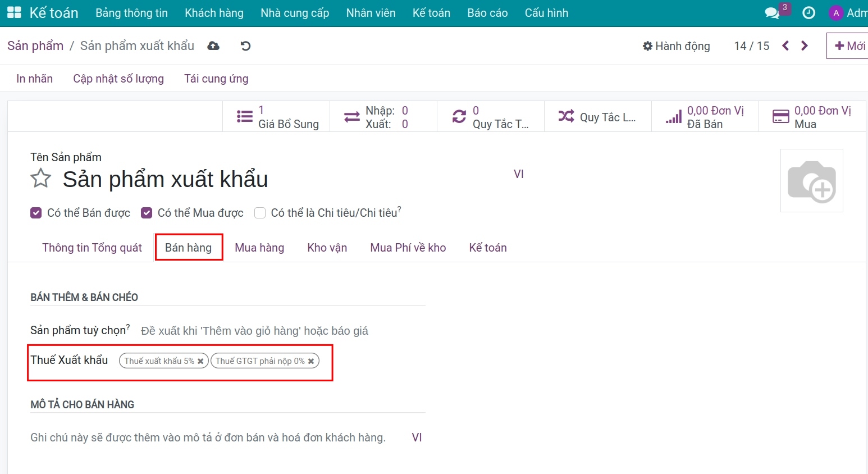Viewport: 868px width, 474px height.
Task: Click Cập nhật số lượng button
Action: 118,79
